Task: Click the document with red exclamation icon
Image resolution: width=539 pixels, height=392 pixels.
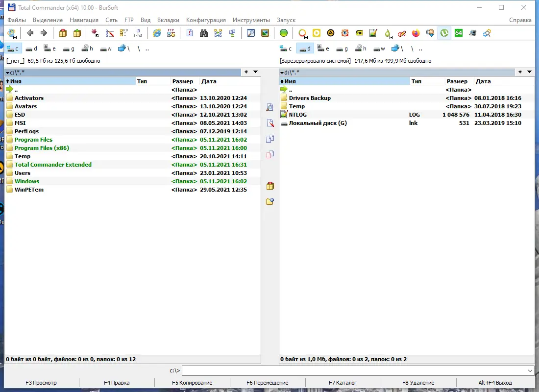Action: coord(190,33)
